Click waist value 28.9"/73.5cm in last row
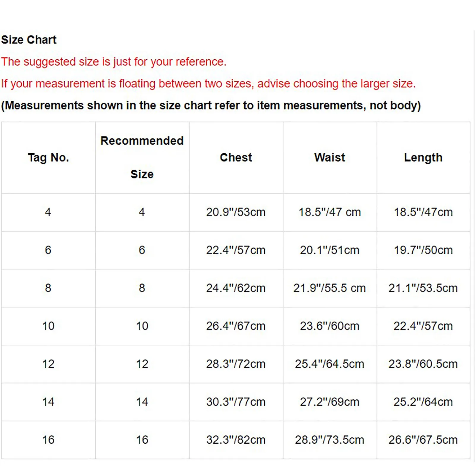 (x=330, y=440)
